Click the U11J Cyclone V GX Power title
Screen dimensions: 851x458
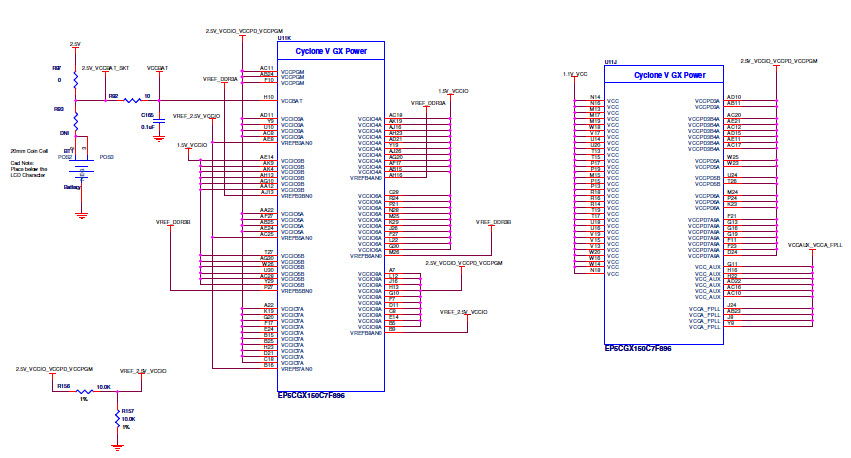(x=670, y=75)
